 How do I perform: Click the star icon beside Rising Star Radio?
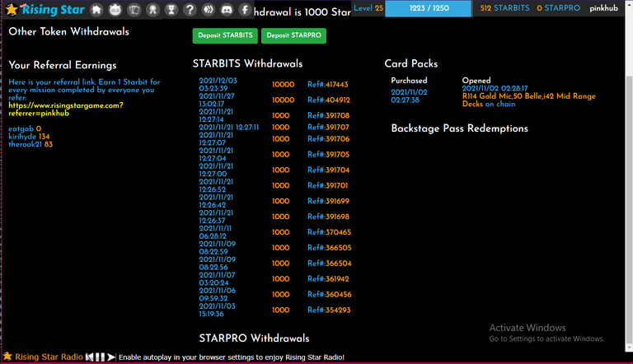(7, 357)
